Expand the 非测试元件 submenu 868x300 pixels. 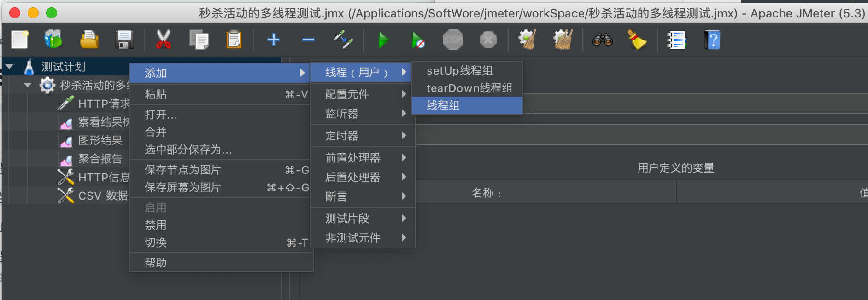pyautogui.click(x=363, y=238)
